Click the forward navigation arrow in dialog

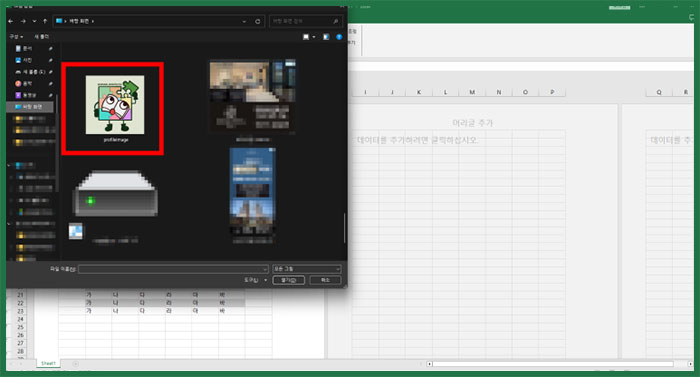coord(23,21)
